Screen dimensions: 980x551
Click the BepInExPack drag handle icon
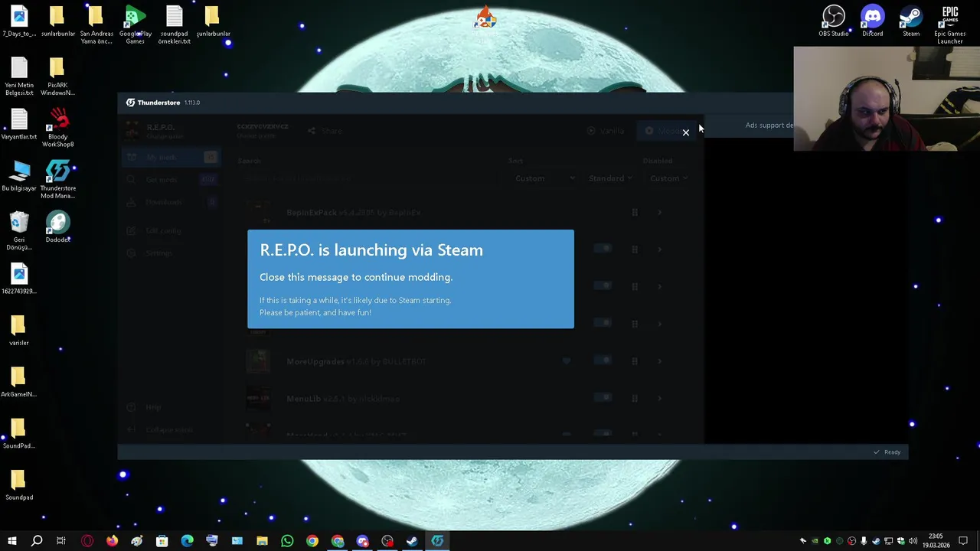(635, 212)
